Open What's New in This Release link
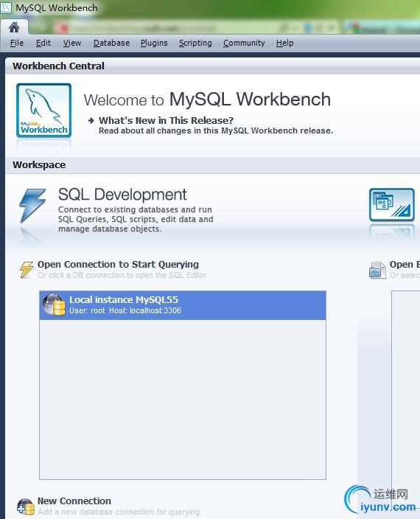Viewport: 420px width, 519px height. click(x=166, y=120)
